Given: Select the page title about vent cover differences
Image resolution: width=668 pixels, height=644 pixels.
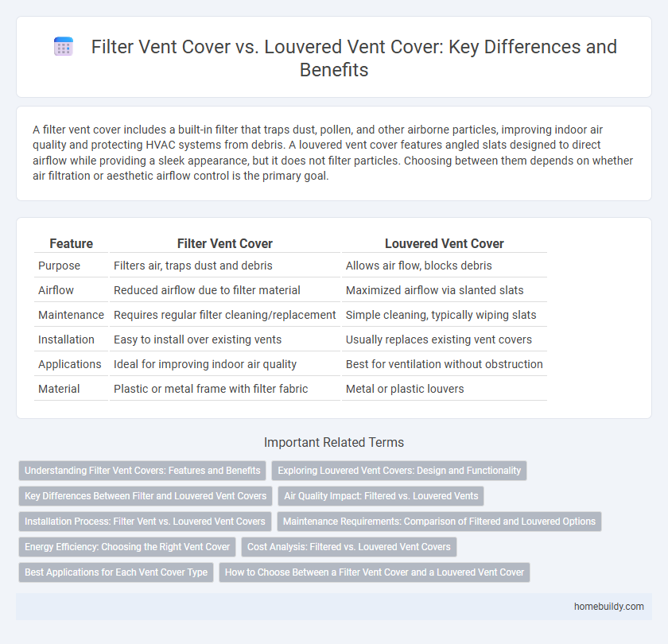Looking at the screenshot, I should coord(355,57).
